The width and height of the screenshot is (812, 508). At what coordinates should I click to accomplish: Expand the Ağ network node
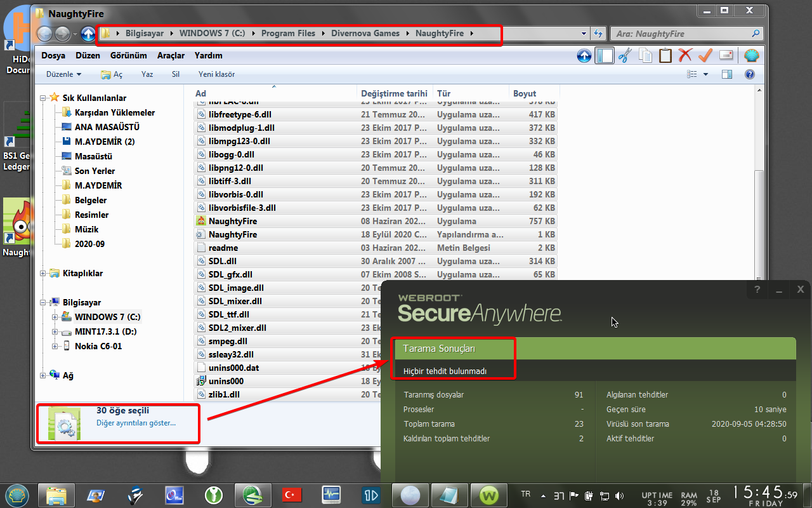[43, 375]
